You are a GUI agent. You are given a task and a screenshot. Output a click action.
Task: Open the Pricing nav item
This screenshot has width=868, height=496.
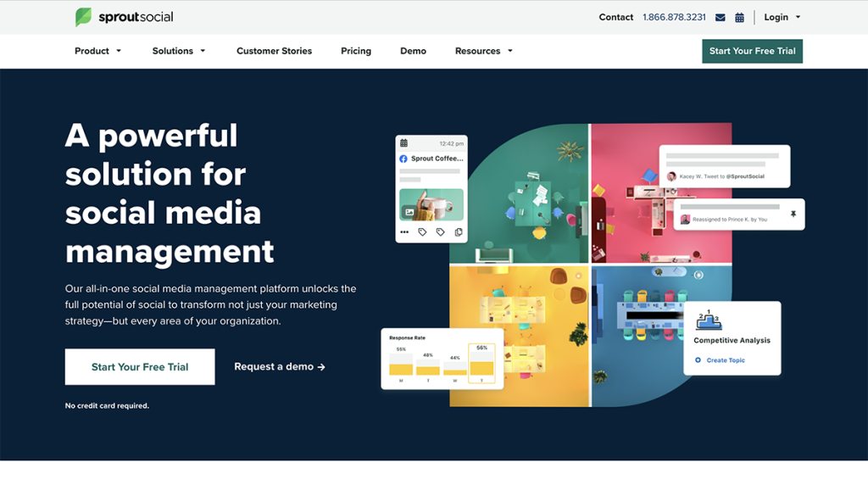(356, 51)
